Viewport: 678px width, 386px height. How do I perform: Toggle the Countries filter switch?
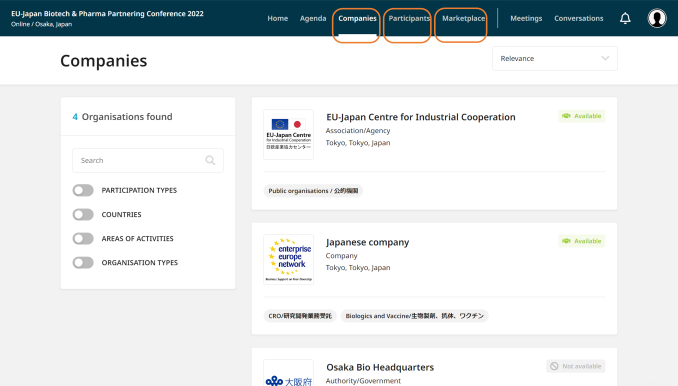(83, 214)
